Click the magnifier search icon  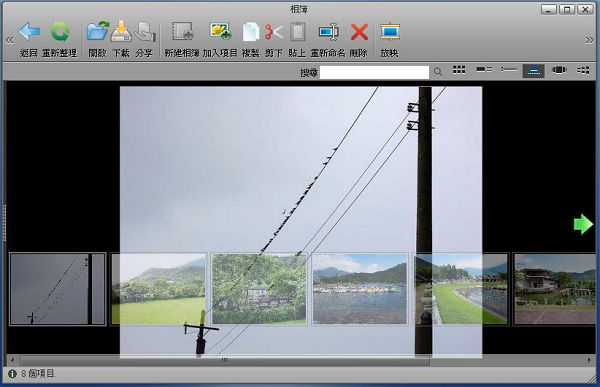(x=438, y=72)
